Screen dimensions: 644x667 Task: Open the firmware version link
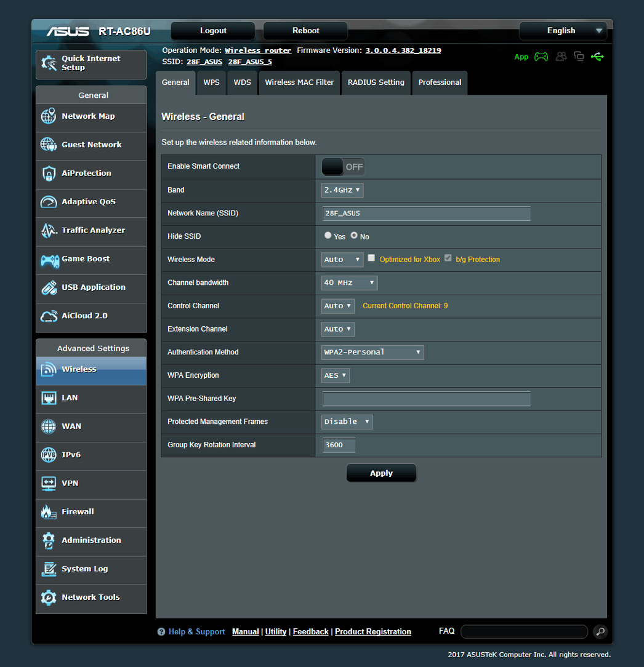point(403,50)
